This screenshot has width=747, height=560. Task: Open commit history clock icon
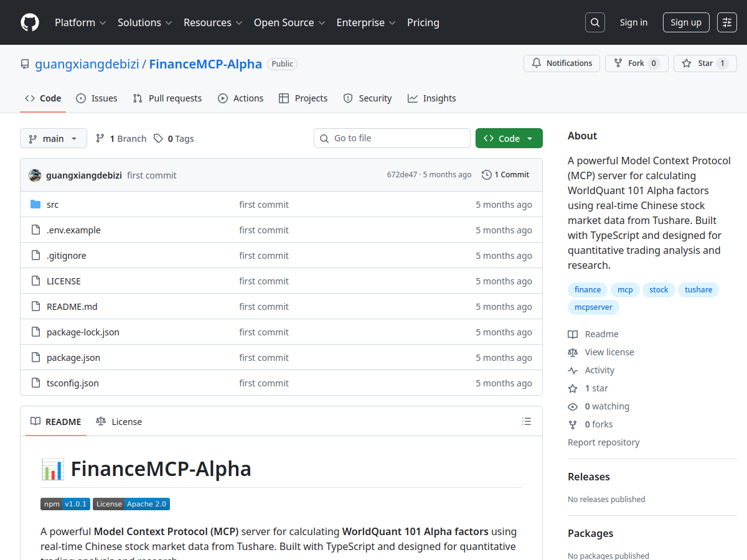[486, 175]
